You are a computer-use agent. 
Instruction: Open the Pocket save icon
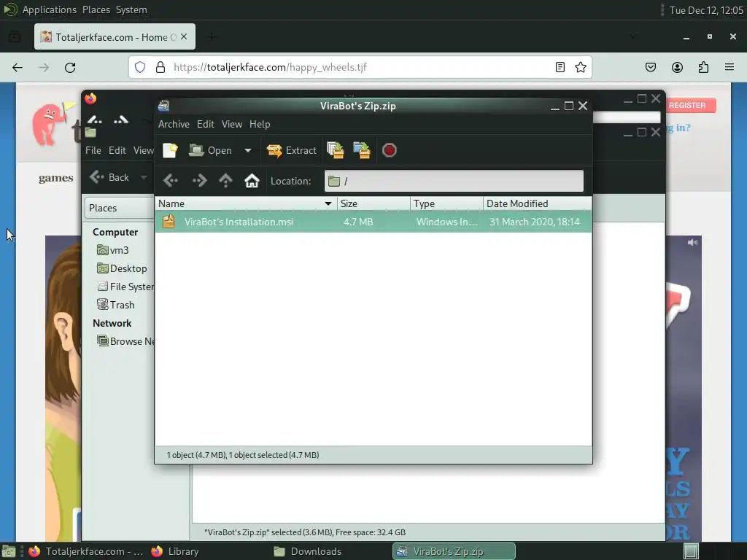[x=650, y=67]
